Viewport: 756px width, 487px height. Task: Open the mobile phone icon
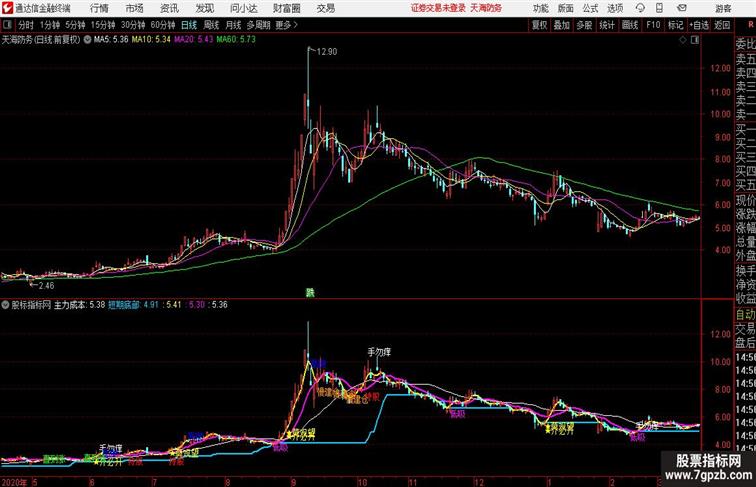point(660,8)
